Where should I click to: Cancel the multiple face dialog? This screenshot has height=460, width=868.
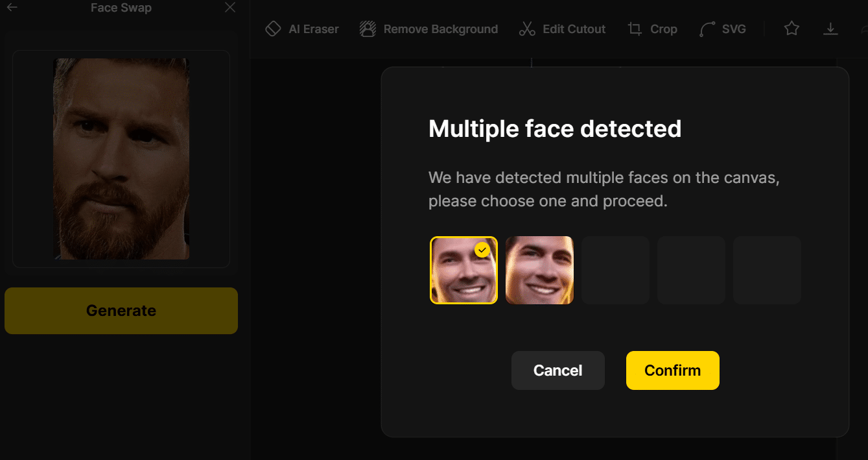pyautogui.click(x=558, y=370)
